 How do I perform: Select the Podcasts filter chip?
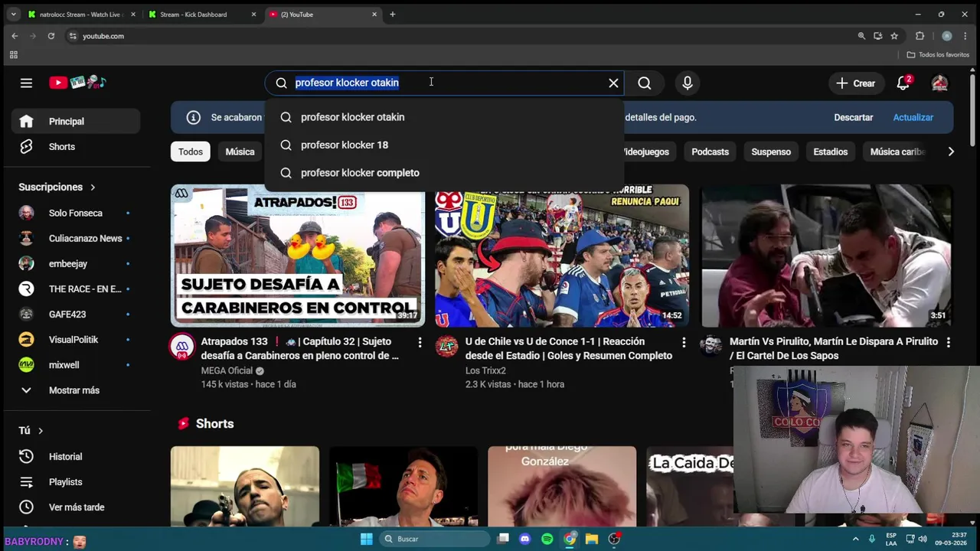click(x=710, y=152)
